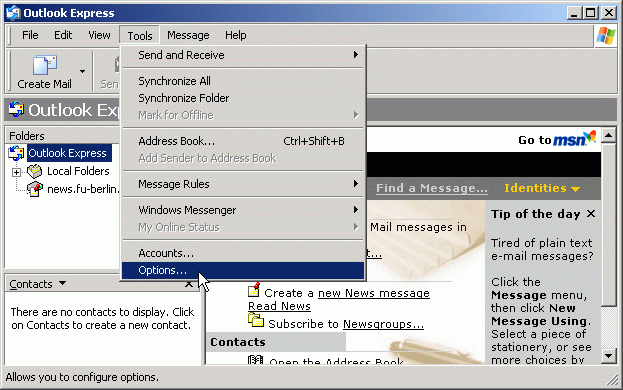Click the news.fu-berlin newsgroup server icon

35,189
